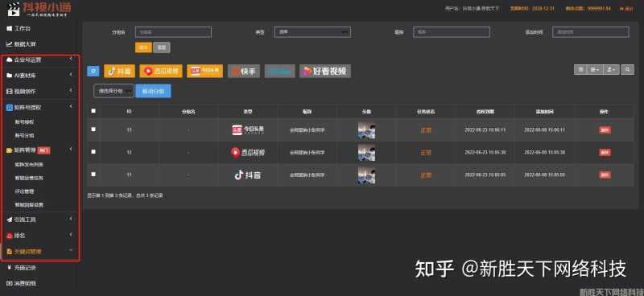Click the 西瓜视频 logo in row 12
The image size is (644, 296).
click(248, 153)
